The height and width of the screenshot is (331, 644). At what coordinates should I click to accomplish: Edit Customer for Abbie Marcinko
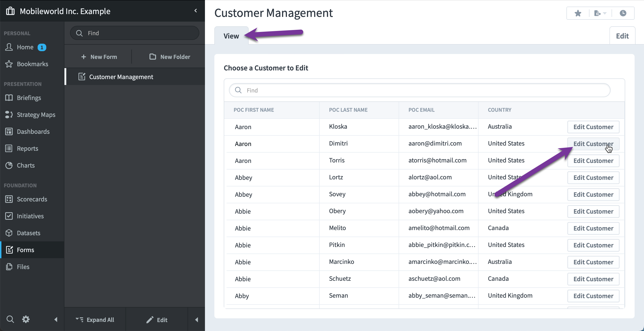593,262
